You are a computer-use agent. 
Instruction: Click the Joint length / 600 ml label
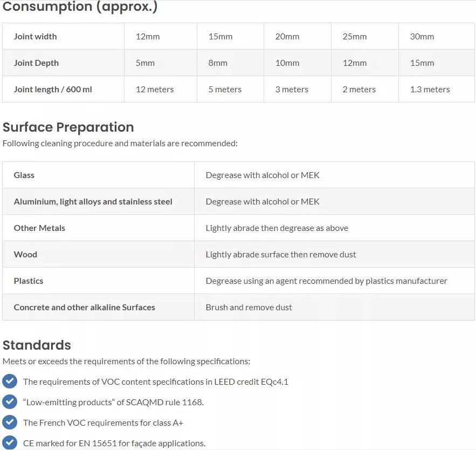(53, 90)
